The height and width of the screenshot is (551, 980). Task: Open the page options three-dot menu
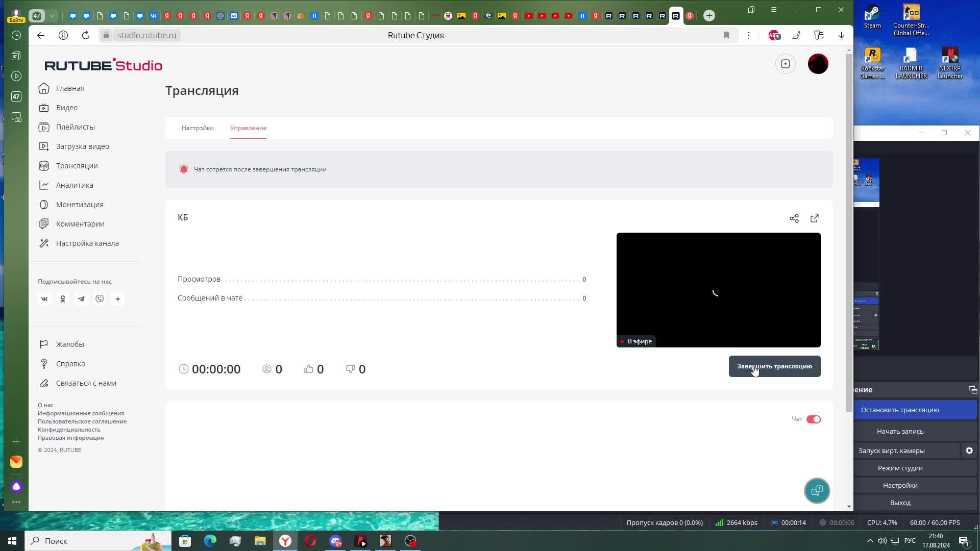coord(749,35)
